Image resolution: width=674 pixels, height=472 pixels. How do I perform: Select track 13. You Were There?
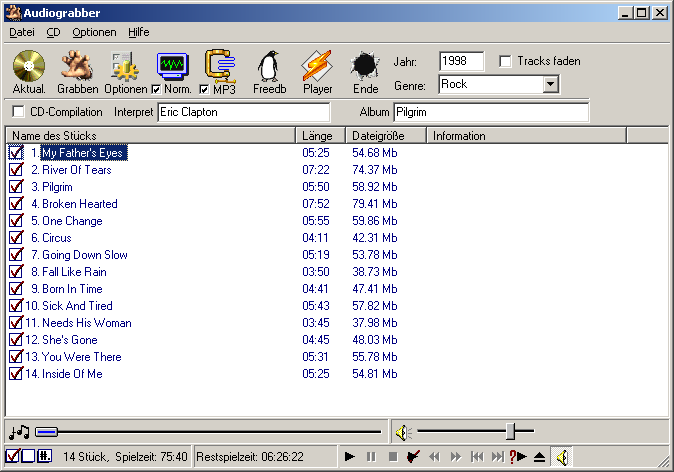(x=82, y=356)
